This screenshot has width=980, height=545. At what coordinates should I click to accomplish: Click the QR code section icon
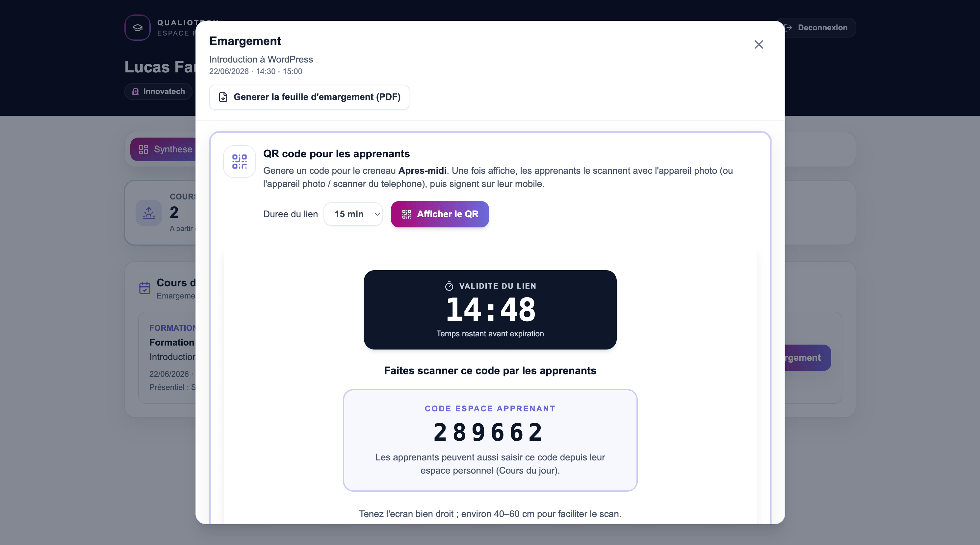[239, 161]
